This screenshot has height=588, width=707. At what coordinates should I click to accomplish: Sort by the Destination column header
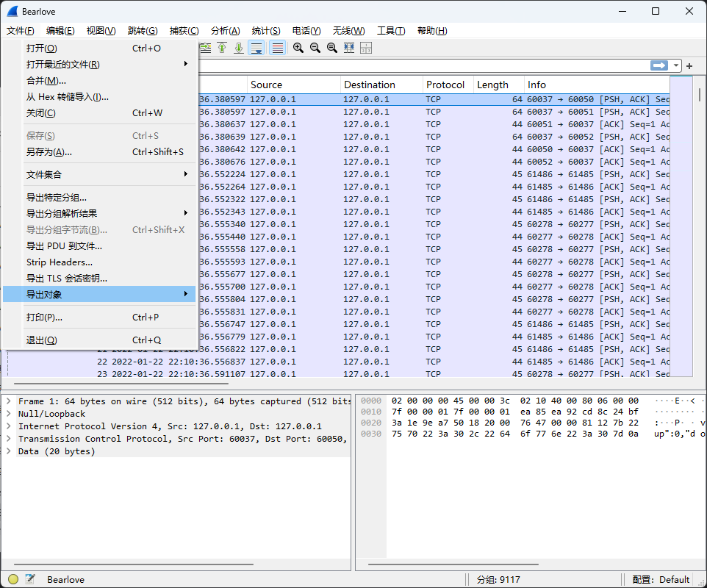[381, 85]
